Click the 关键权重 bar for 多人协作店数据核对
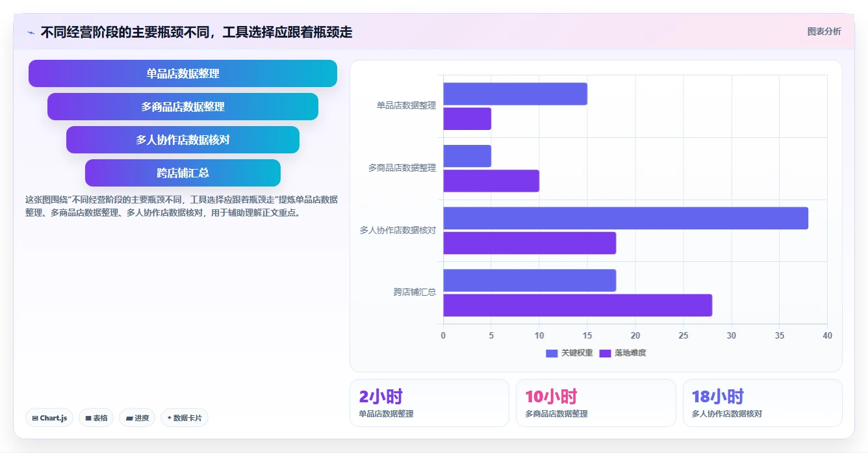 point(626,218)
